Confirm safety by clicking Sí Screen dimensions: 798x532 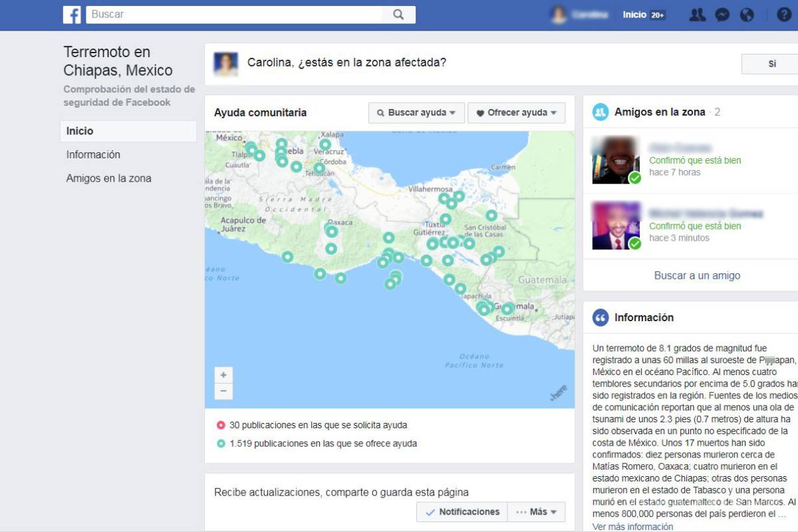tap(771, 64)
